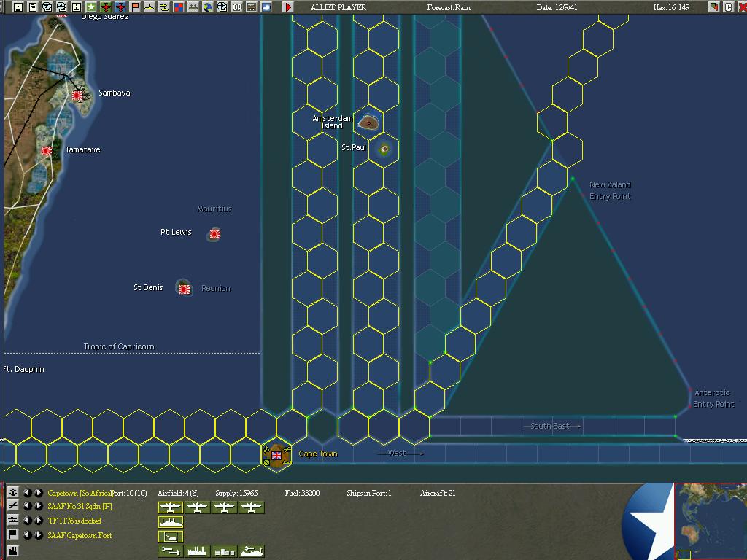Click the weather cloud toolbar icon
Image resolution: width=747 pixels, height=560 pixels.
click(x=266, y=7)
